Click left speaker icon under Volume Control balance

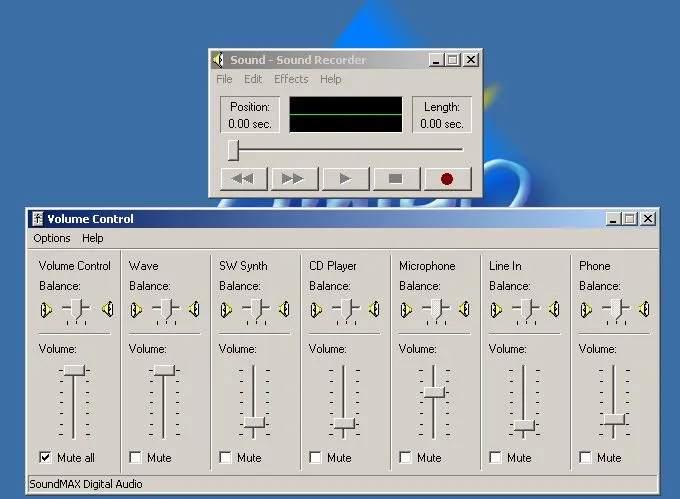tap(46, 310)
